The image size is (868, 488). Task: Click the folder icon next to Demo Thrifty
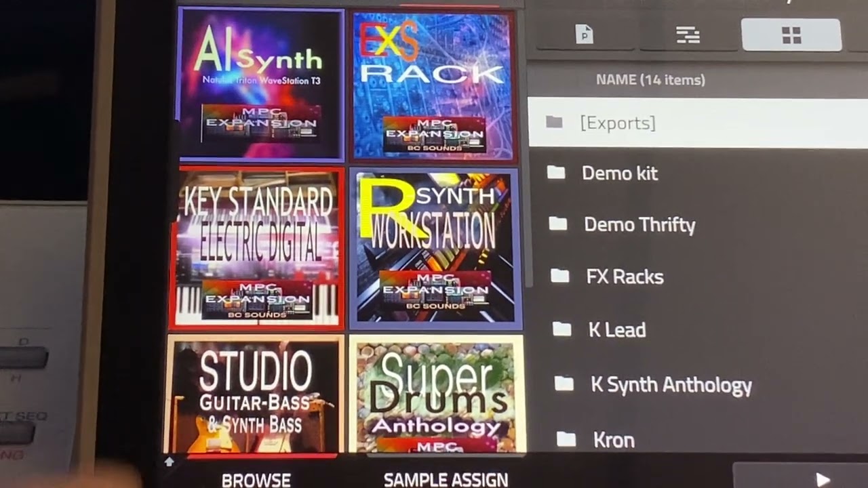(558, 224)
